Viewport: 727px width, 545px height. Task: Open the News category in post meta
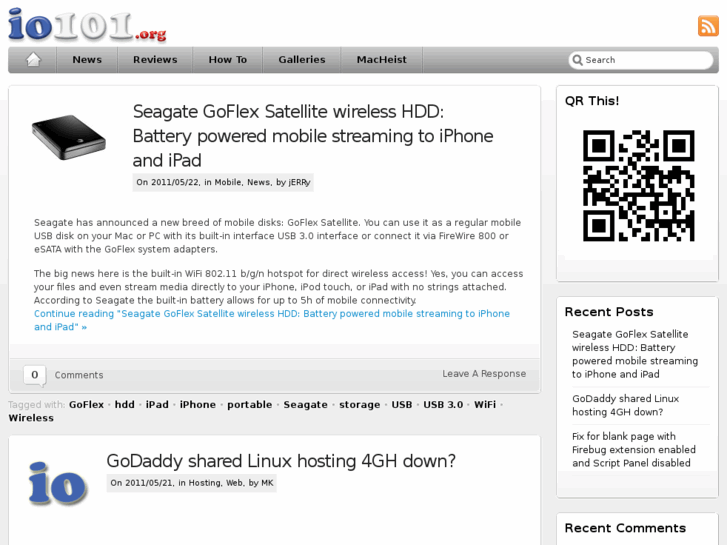[x=258, y=182]
